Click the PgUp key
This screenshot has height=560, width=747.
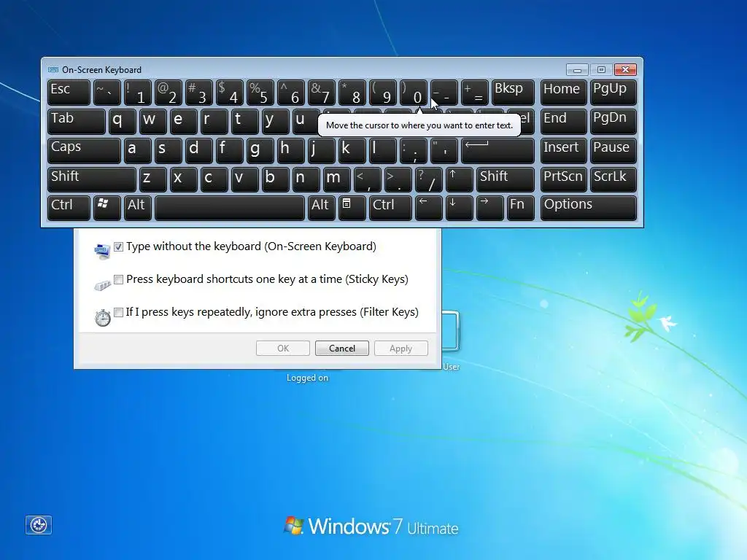coord(613,93)
